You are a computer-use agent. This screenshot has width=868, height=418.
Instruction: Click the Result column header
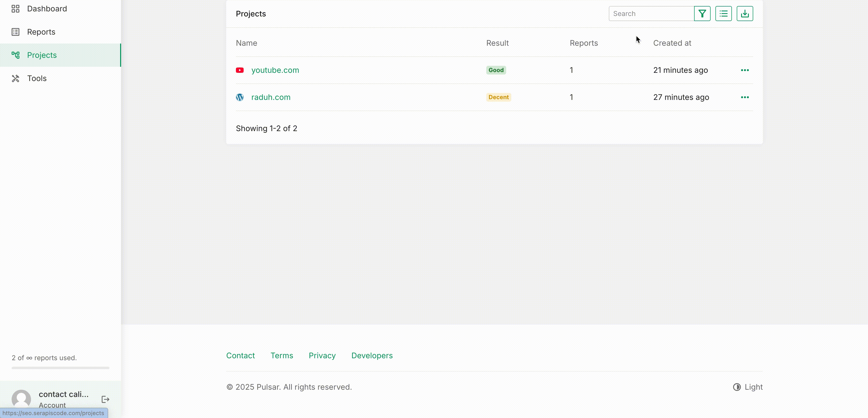[x=497, y=43]
